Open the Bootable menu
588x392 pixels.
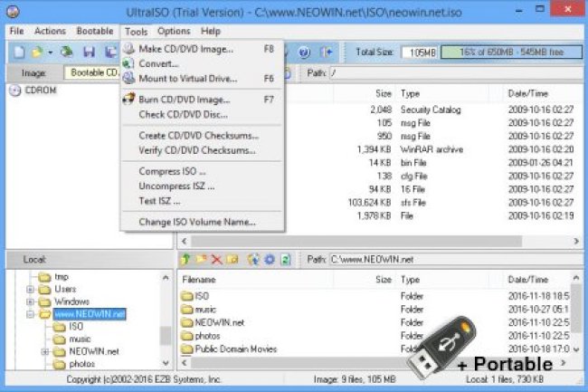point(95,31)
